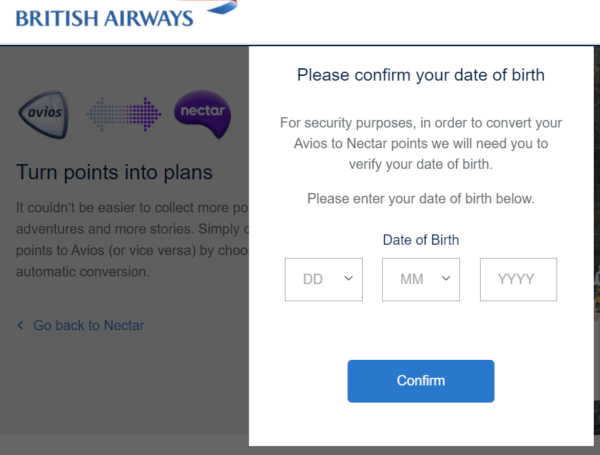Viewport: 600px width, 455px height.
Task: Open the MM month dropdown
Action: pyautogui.click(x=420, y=279)
